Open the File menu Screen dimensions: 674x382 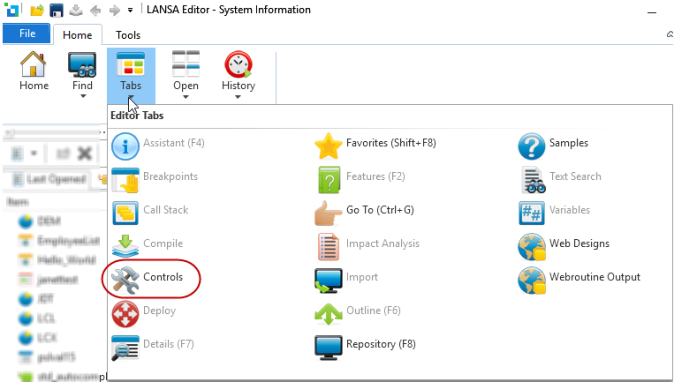(x=27, y=34)
